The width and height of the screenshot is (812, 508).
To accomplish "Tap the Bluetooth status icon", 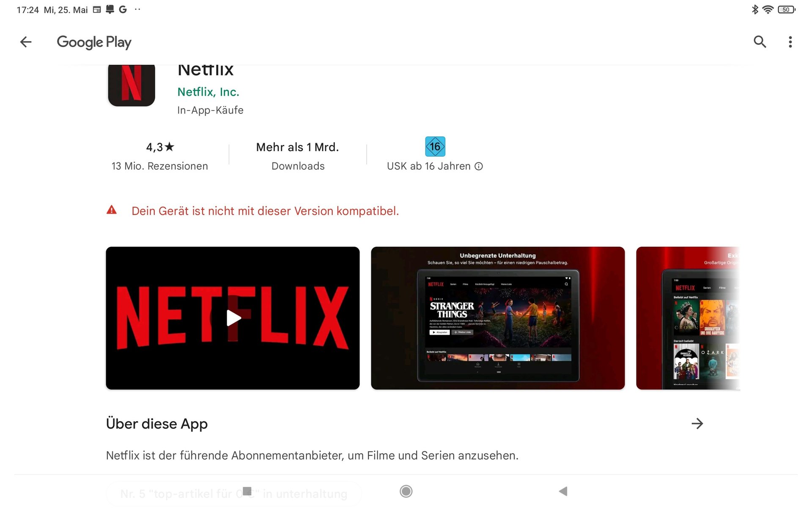I will coord(755,9).
